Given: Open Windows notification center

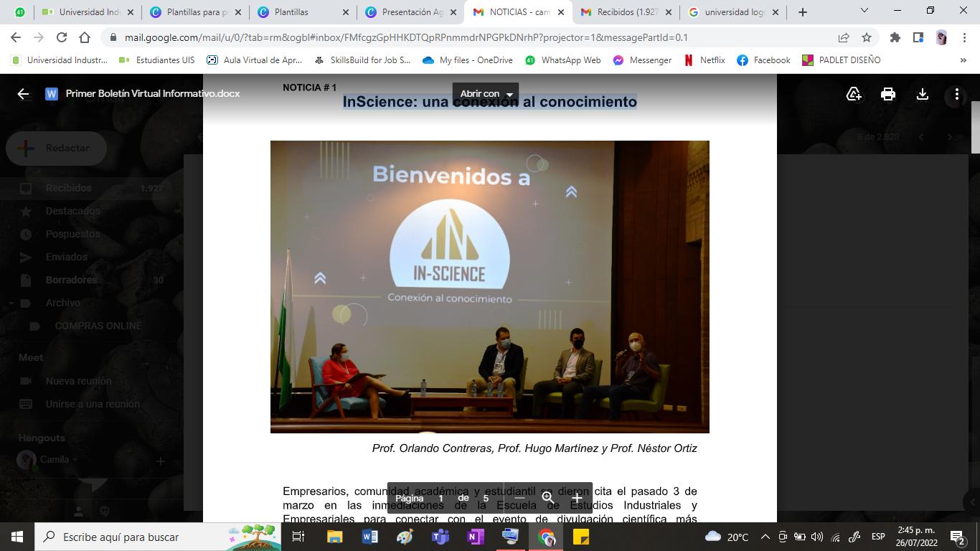Looking at the screenshot, I should [x=958, y=537].
